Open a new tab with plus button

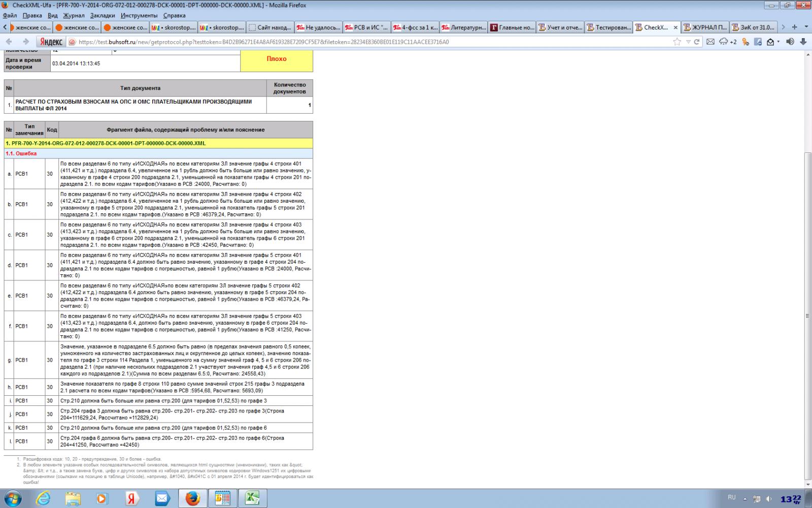point(795,27)
